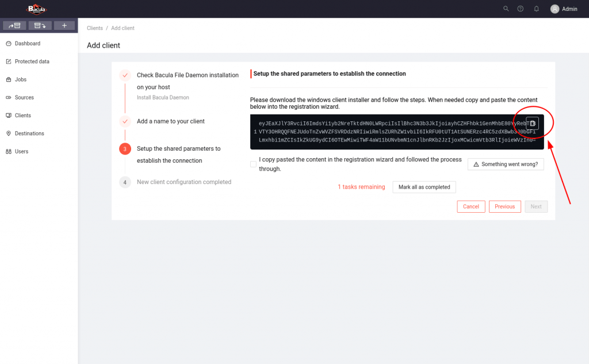Open help via the question mark icon
The width and height of the screenshot is (589, 364).
521,9
